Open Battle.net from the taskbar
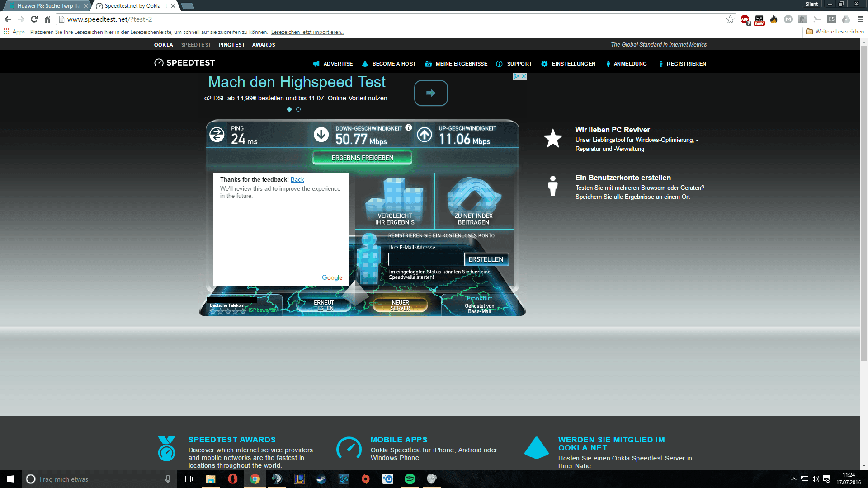 tap(344, 479)
